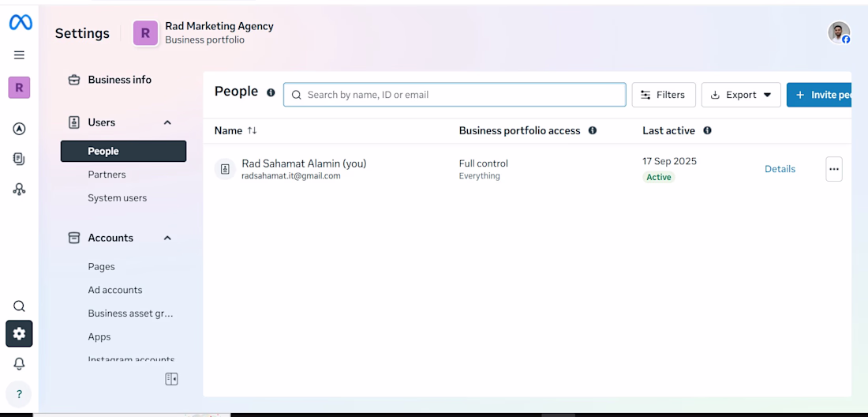Click info icon next to Business portfolio access
This screenshot has height=417, width=868.
pos(593,130)
